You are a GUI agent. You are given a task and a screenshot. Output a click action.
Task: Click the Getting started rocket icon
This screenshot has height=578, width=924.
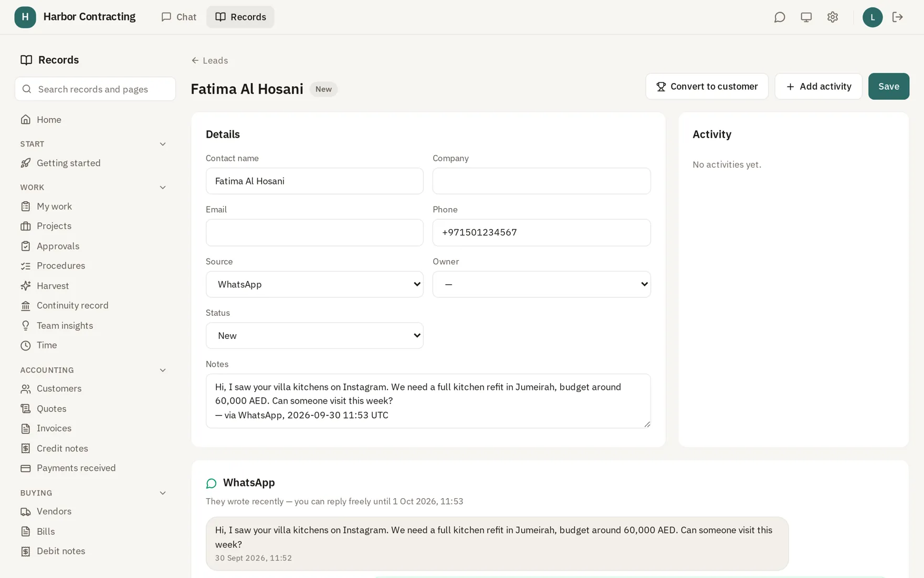point(26,163)
